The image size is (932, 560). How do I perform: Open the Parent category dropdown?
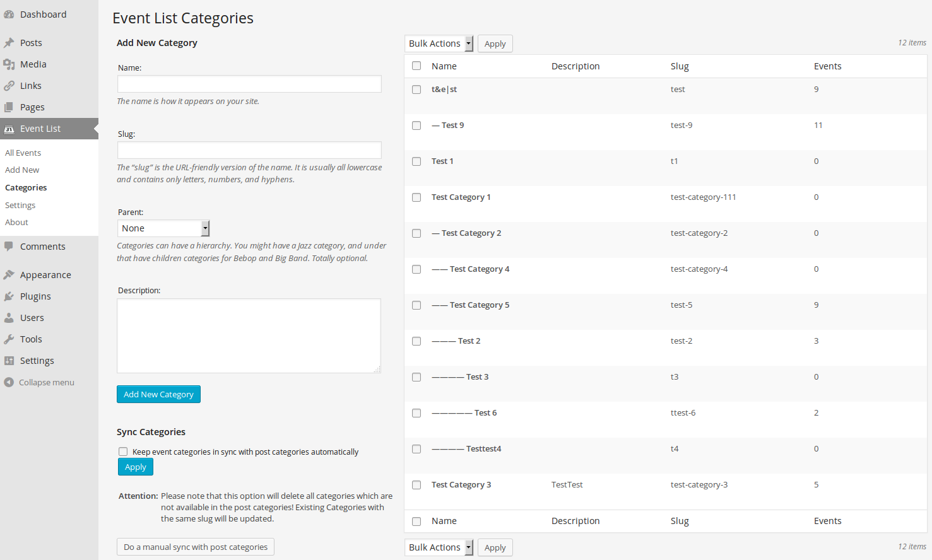click(163, 228)
